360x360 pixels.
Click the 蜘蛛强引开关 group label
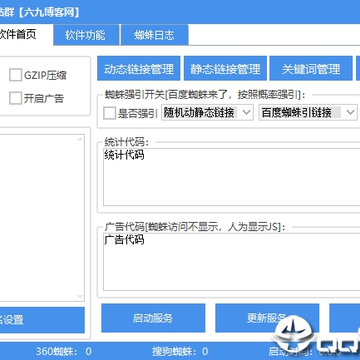pyautogui.click(x=205, y=95)
